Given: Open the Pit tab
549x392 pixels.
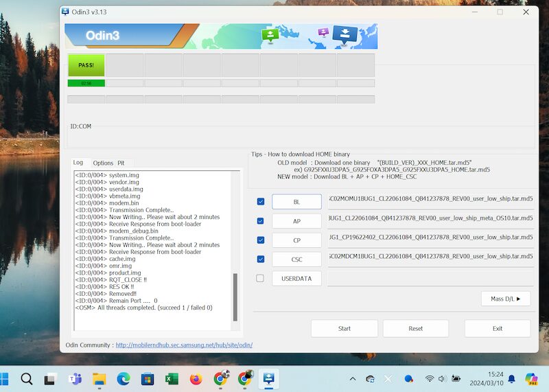Looking at the screenshot, I should [x=121, y=163].
